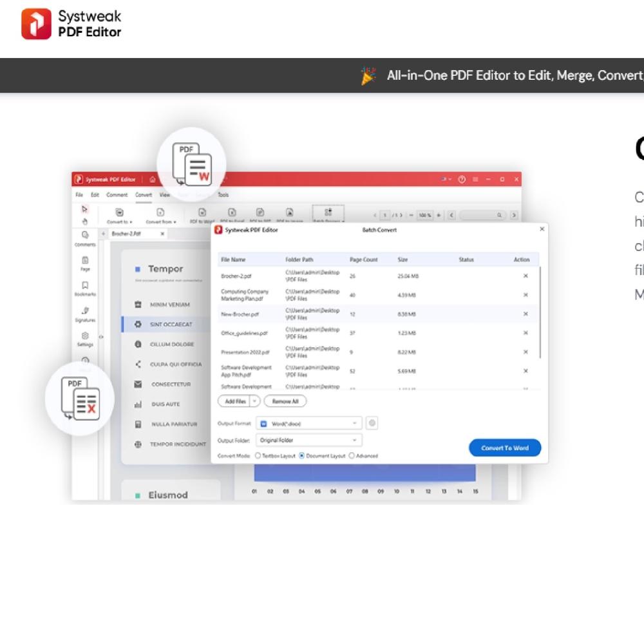This screenshot has width=644, height=644.
Task: Collapse the sidebar panel handle arrows
Action: [x=101, y=337]
